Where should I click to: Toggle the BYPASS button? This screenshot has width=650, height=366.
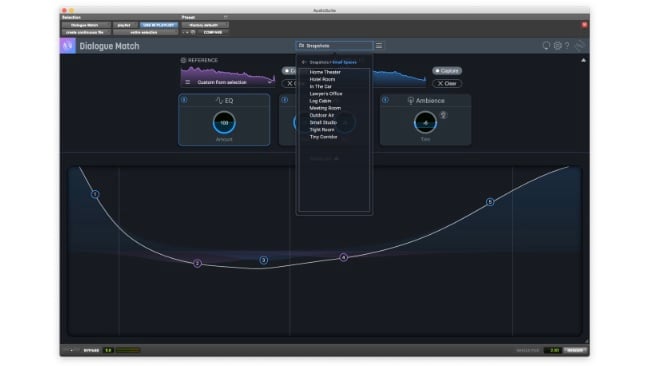click(91, 350)
